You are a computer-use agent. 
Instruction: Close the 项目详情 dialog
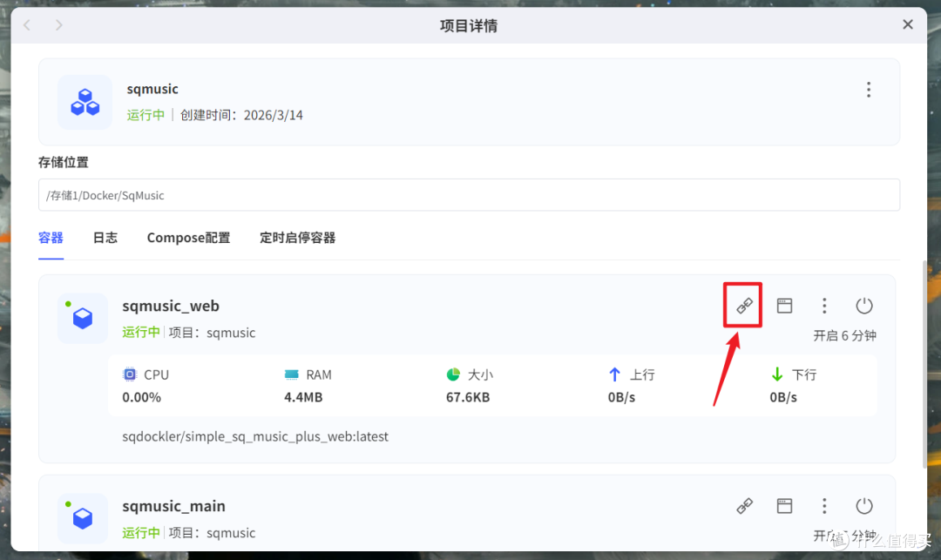point(907,24)
